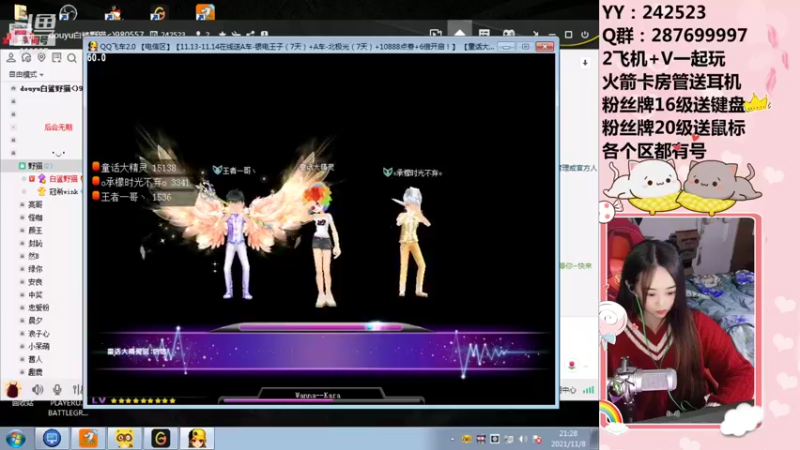Open the contacts person icon in YY toolbar
The height and width of the screenshot is (450, 800).
(x=11, y=58)
